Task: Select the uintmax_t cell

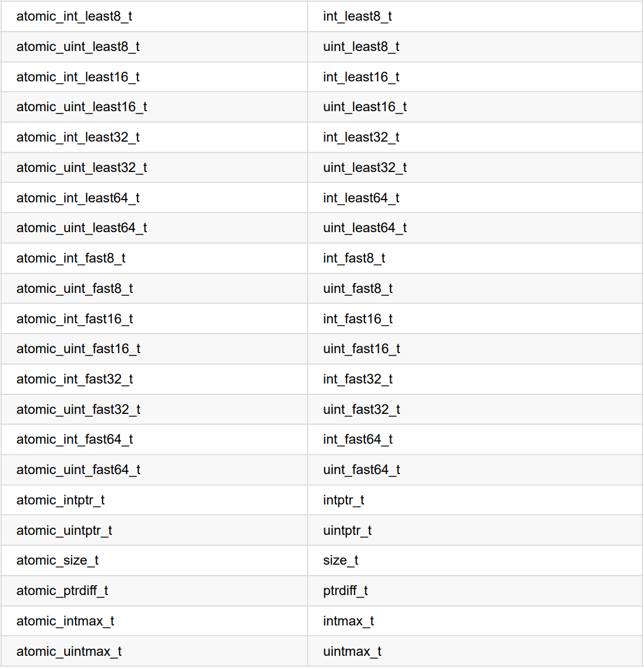Action: (x=352, y=652)
